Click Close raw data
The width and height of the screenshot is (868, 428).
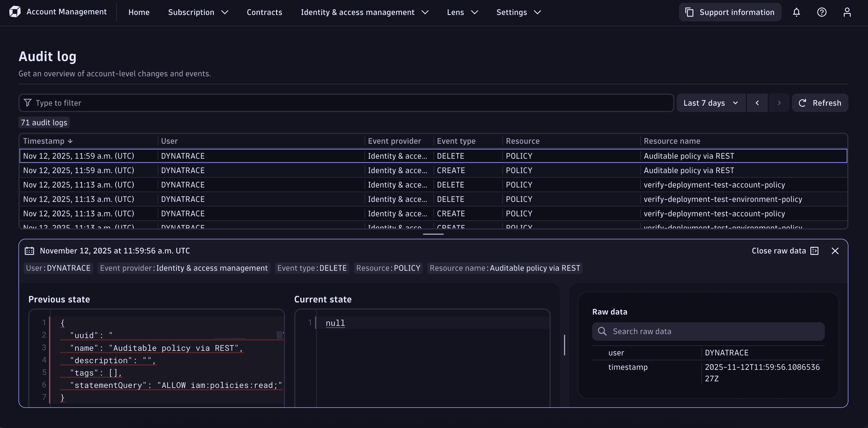[x=779, y=251]
